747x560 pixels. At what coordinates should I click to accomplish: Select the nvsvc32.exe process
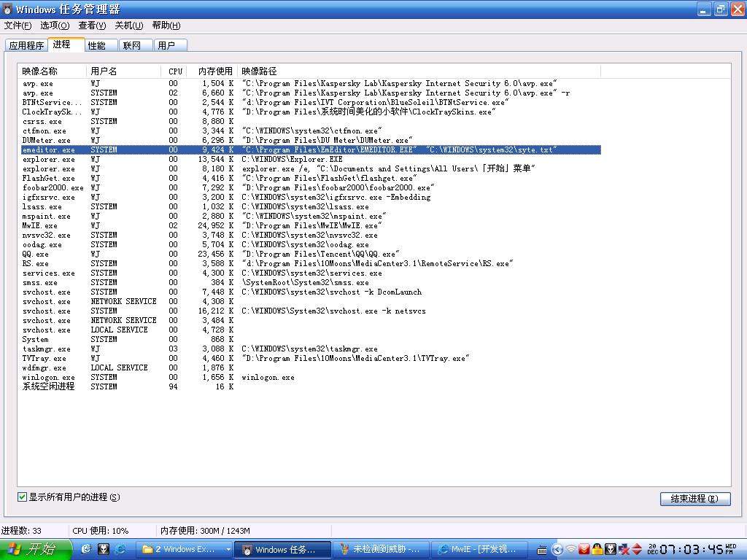[x=311, y=236]
